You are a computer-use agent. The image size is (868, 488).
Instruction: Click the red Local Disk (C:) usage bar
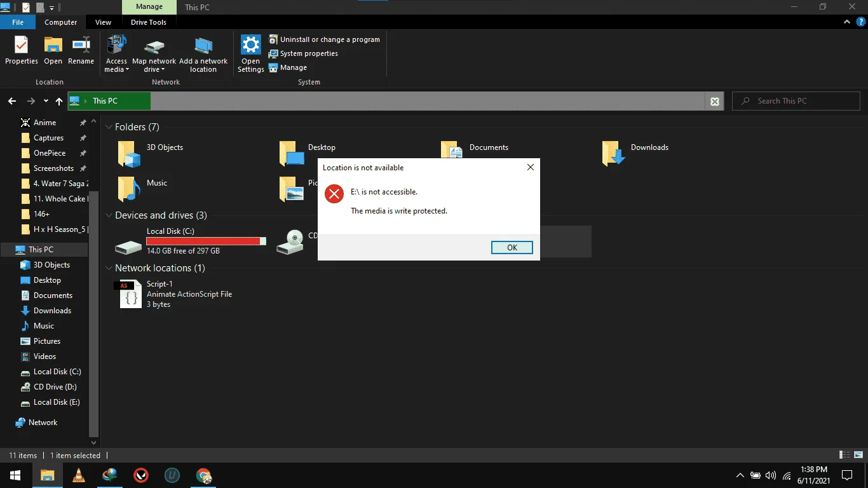tap(206, 241)
